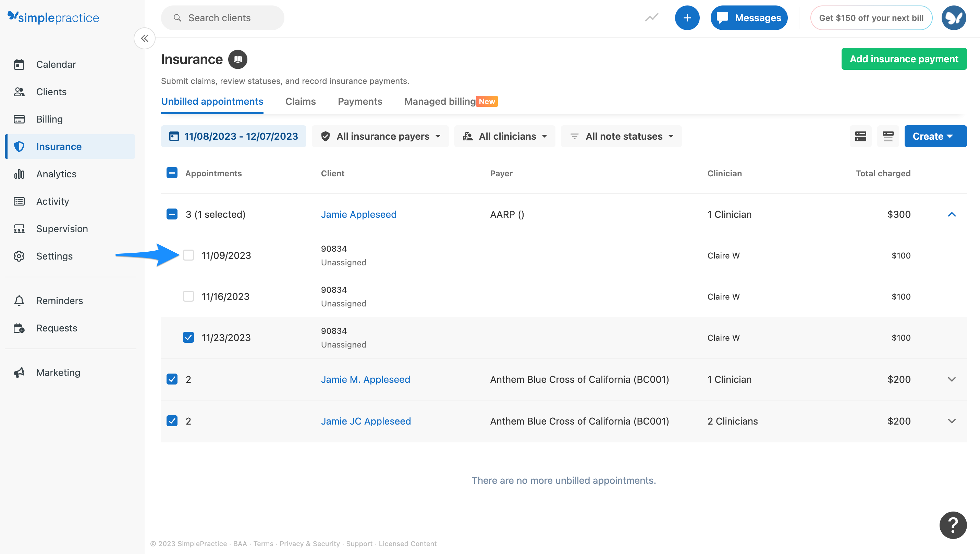Click the SimplePractice logo
Image resolution: width=980 pixels, height=554 pixels.
tap(53, 17)
